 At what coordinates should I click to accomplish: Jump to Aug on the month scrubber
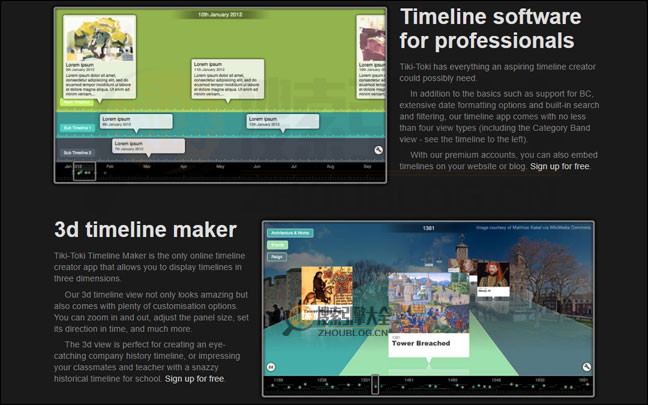[330, 167]
